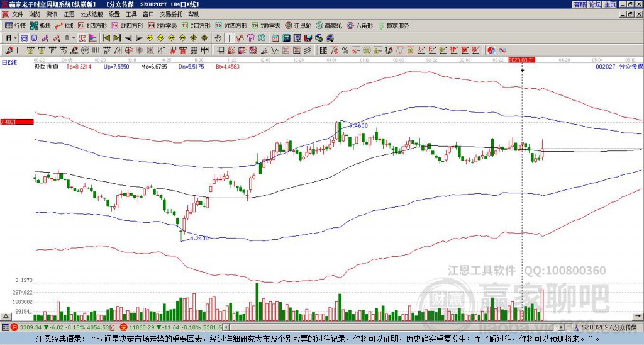Screen dimensions: 644x345
Task: Click the percent sign tool icon
Action: click(345, 50)
